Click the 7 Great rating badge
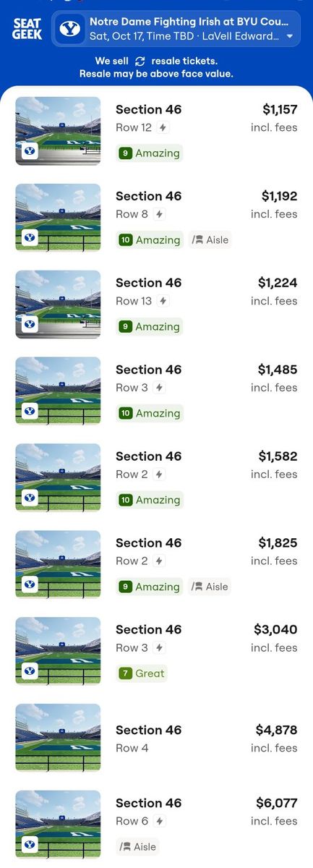The width and height of the screenshot is (313, 868). [x=142, y=673]
